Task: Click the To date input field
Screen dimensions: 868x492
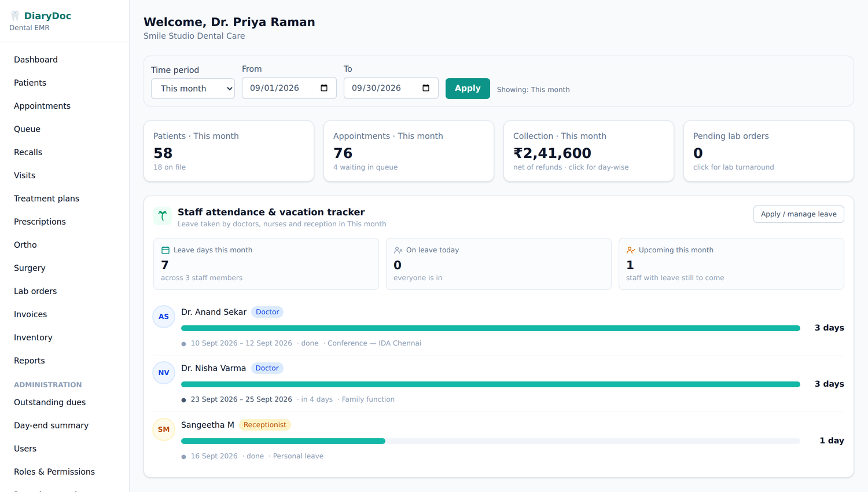Action: click(391, 88)
